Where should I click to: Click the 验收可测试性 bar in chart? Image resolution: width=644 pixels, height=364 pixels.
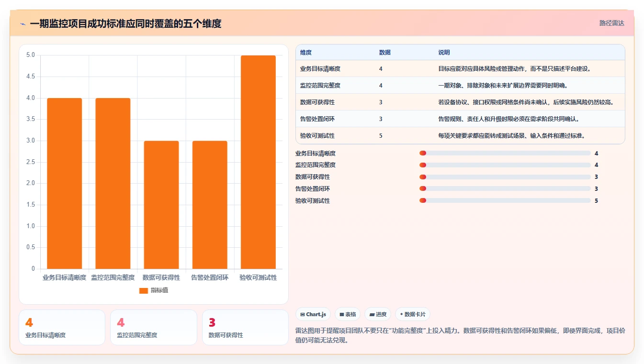(x=258, y=162)
